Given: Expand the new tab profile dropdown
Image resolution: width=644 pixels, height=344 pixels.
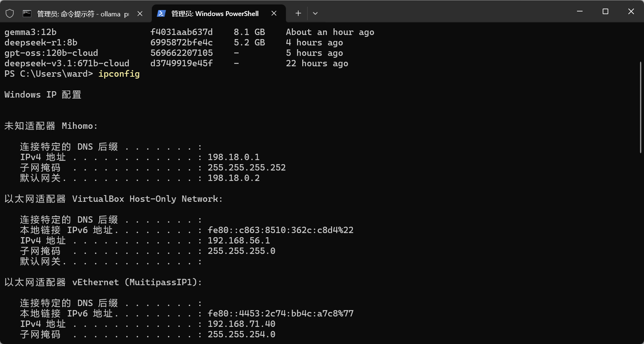Looking at the screenshot, I should click(x=315, y=13).
